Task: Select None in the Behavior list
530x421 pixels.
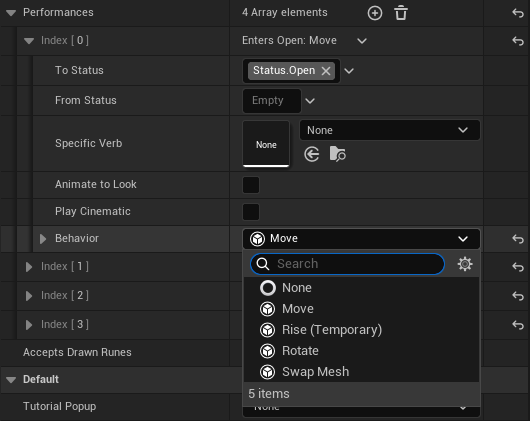Action: point(361,288)
